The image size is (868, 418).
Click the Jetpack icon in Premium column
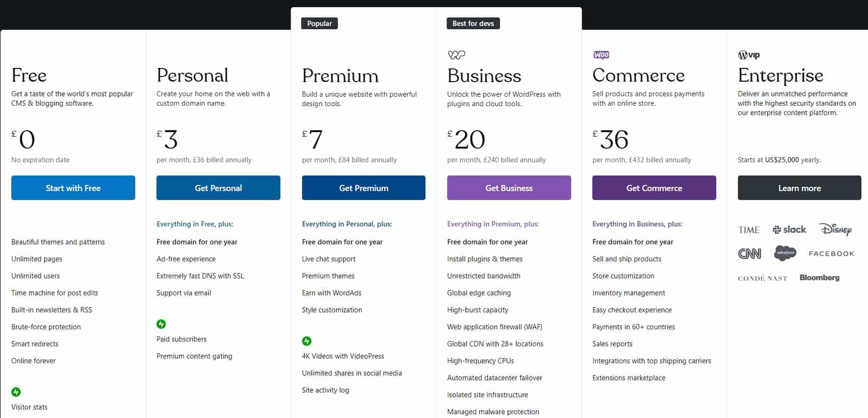click(307, 341)
